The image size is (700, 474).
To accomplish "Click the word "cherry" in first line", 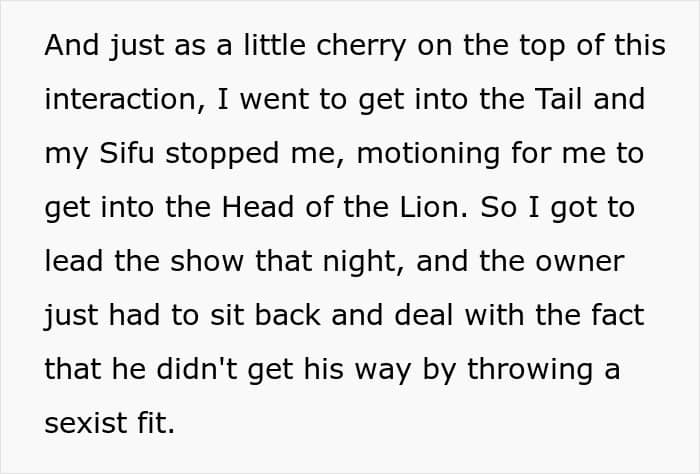I will [x=361, y=46].
